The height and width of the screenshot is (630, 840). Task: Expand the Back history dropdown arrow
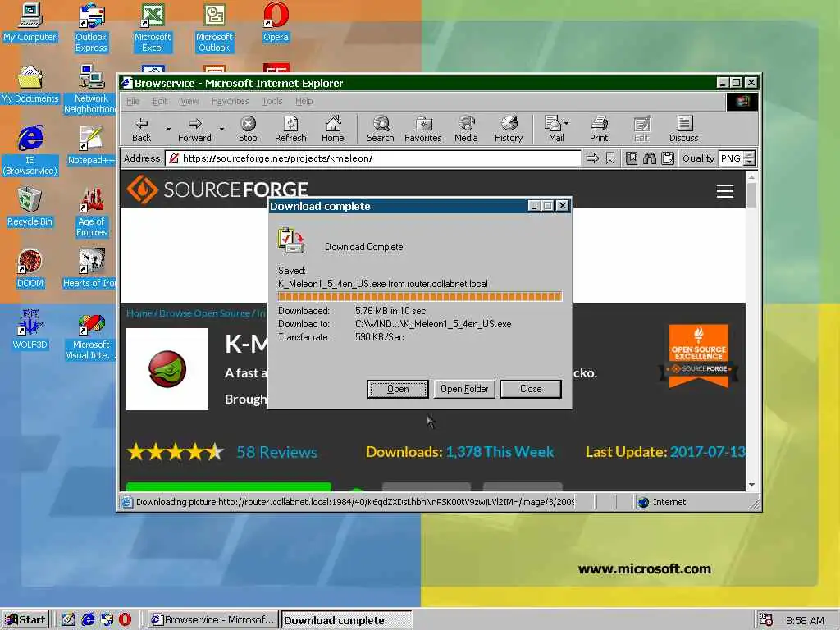(168, 129)
